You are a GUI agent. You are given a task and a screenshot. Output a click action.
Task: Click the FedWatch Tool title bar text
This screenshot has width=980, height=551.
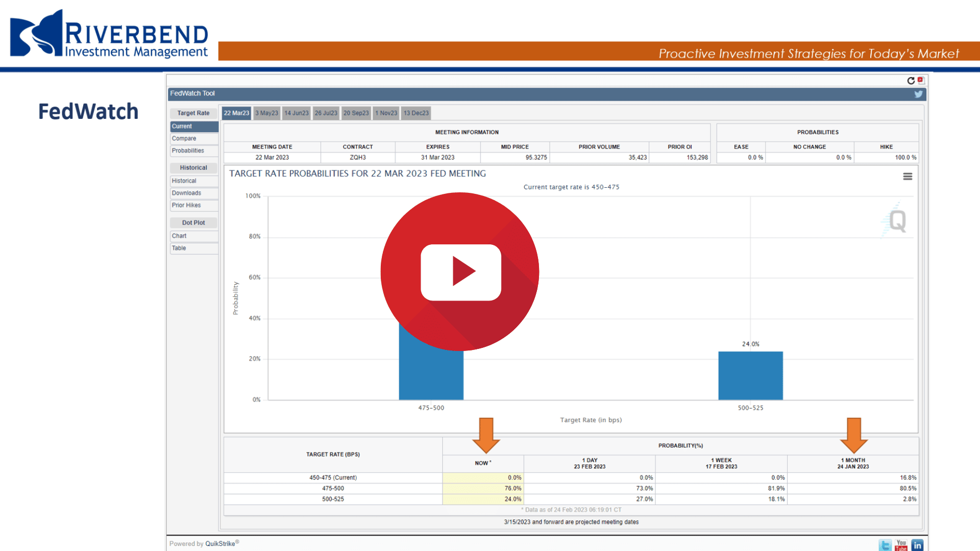coord(192,93)
